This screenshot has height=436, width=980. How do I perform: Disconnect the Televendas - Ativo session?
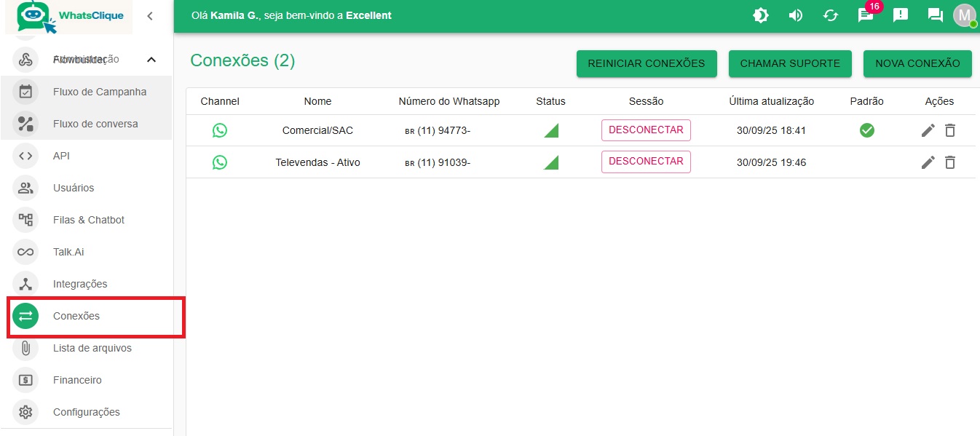[x=646, y=162]
